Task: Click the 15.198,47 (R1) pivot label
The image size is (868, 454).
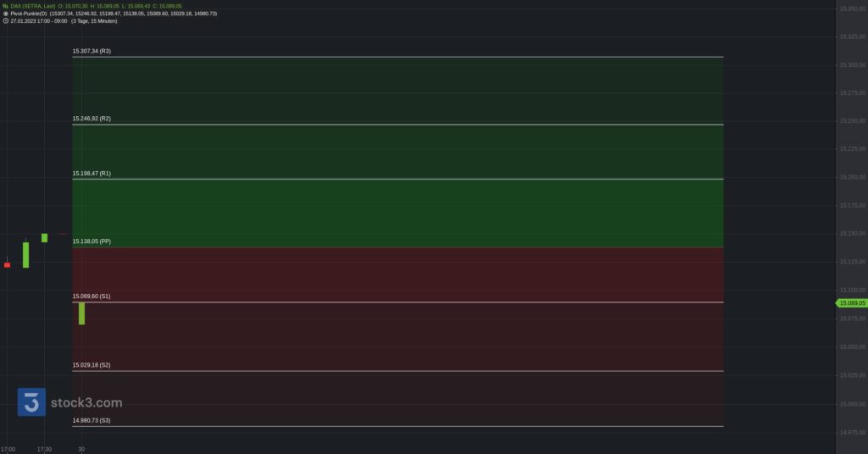Action: click(92, 173)
